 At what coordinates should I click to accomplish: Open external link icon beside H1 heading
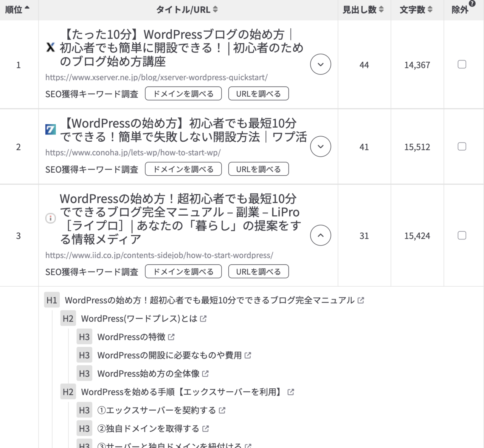pyautogui.click(x=361, y=300)
